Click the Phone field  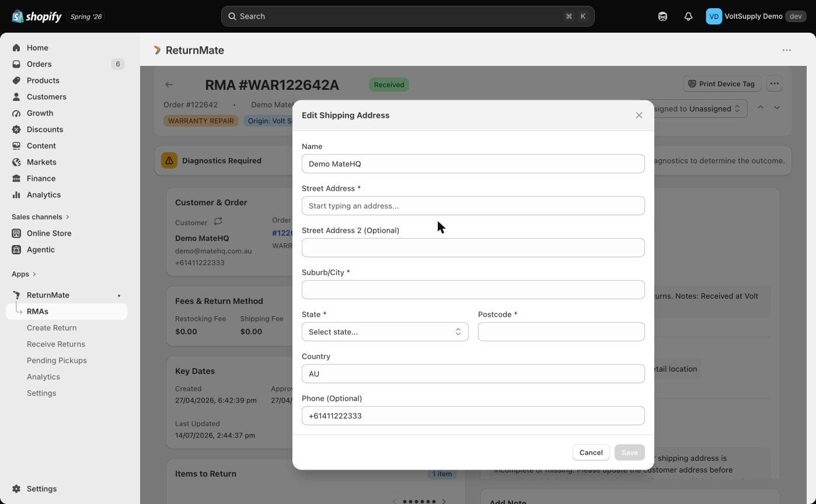pos(473,416)
